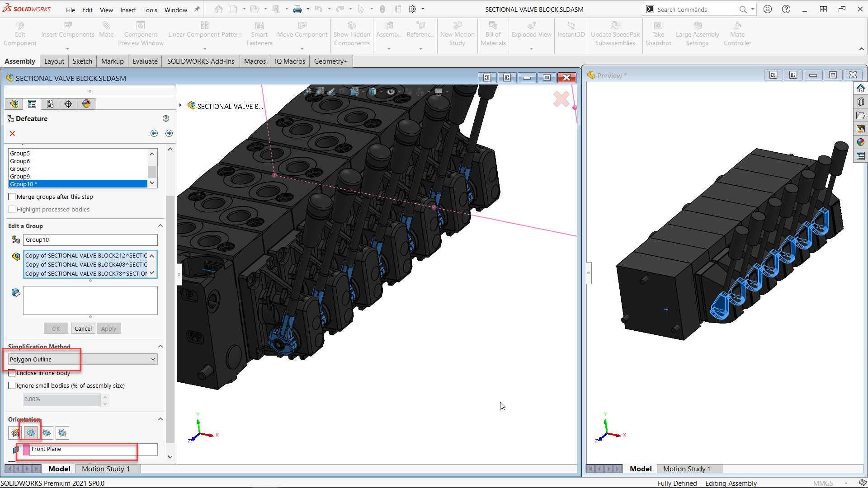Open the Options dropdown arrow
The height and width of the screenshot is (488, 868).
click(x=423, y=9)
